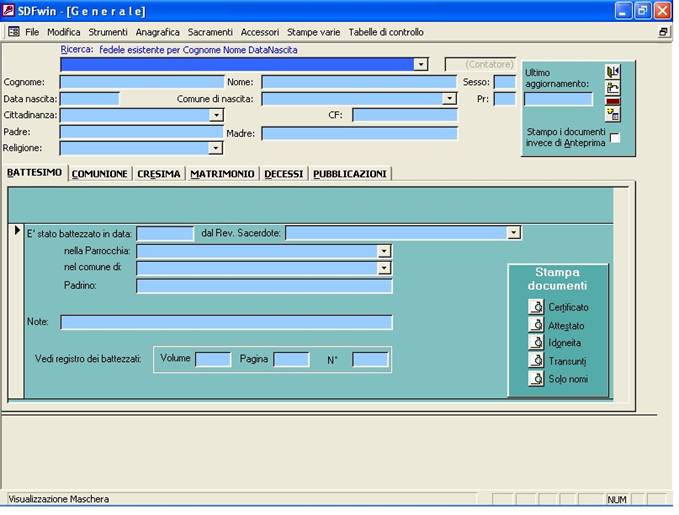Switch to the DECESSI tab
The image size is (679, 515).
(x=284, y=174)
